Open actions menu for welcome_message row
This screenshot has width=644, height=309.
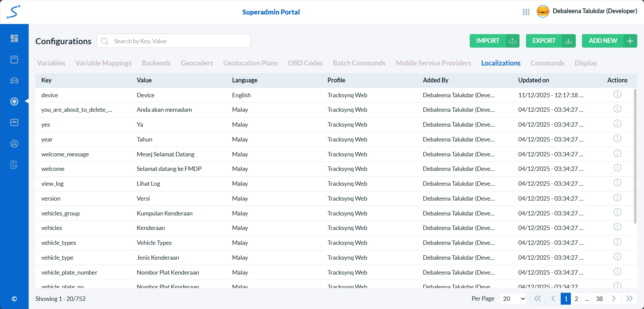point(617,153)
